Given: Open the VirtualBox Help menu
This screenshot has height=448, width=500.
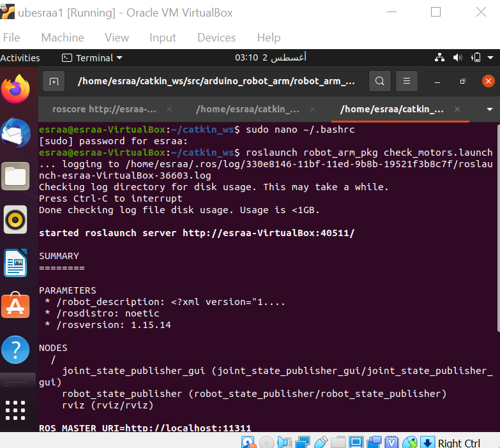Looking at the screenshot, I should tap(269, 38).
